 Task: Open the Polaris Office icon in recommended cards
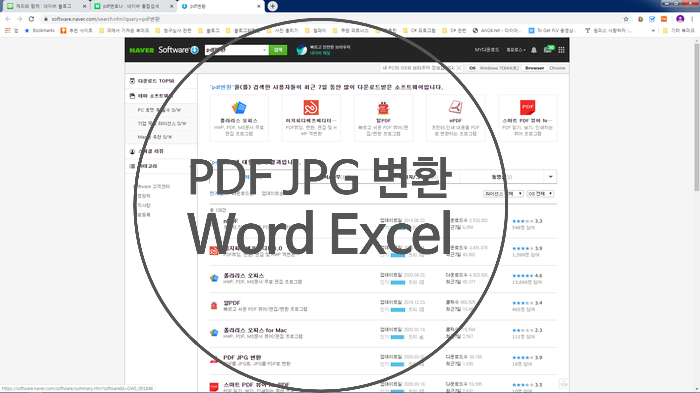click(239, 108)
